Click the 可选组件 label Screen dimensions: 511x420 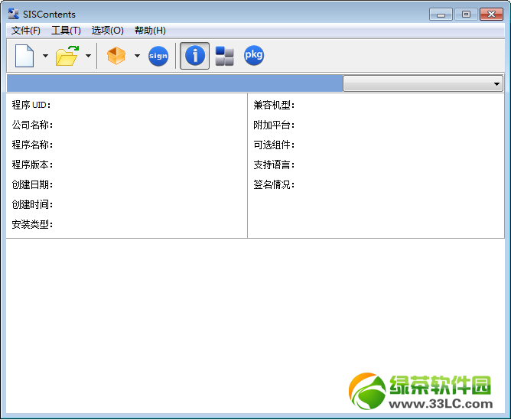(x=274, y=145)
